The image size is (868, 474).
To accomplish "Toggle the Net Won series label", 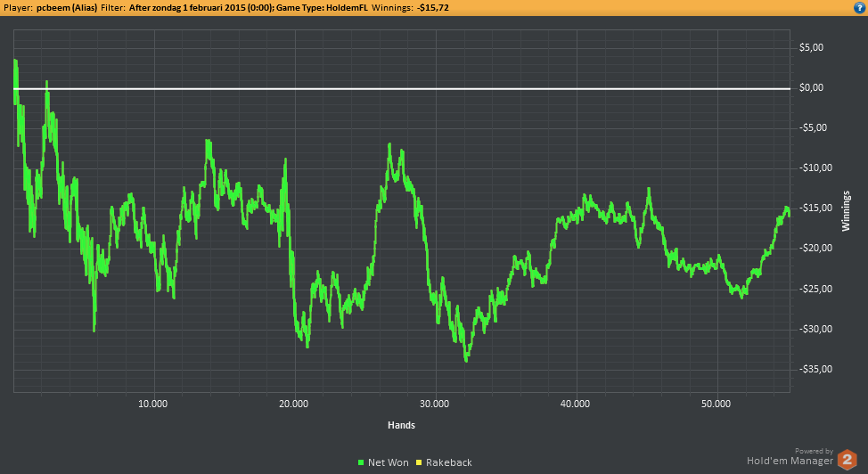I will (x=388, y=462).
